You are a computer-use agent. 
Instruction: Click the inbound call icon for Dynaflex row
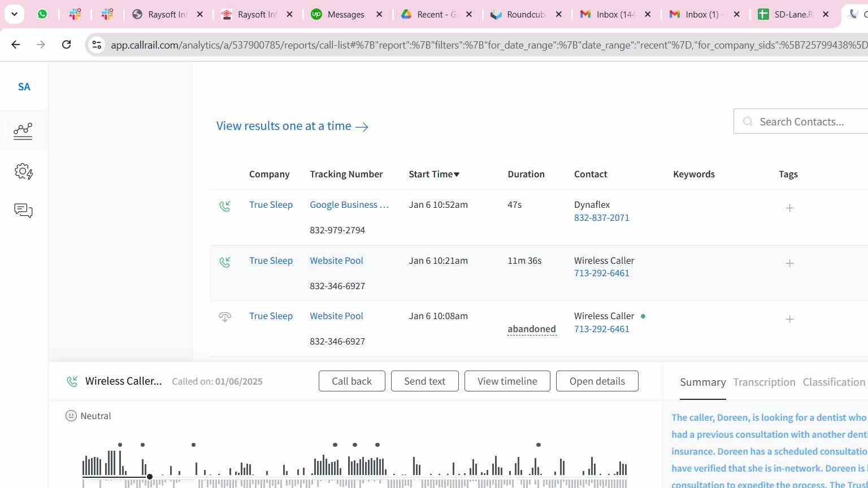point(225,206)
